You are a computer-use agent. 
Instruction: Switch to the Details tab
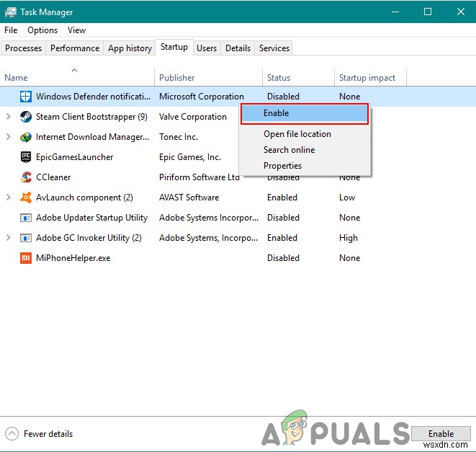[x=238, y=48]
